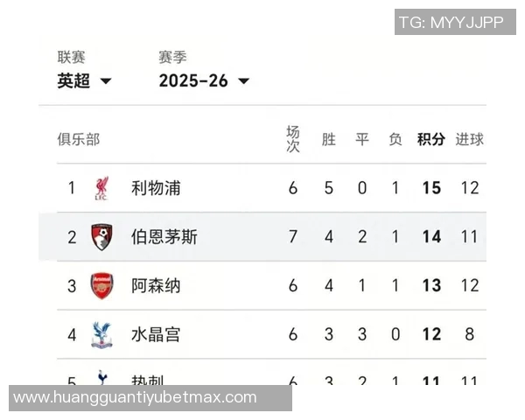The image size is (525, 420).
Task: Sort table by 进球 goals column
Action: click(469, 139)
